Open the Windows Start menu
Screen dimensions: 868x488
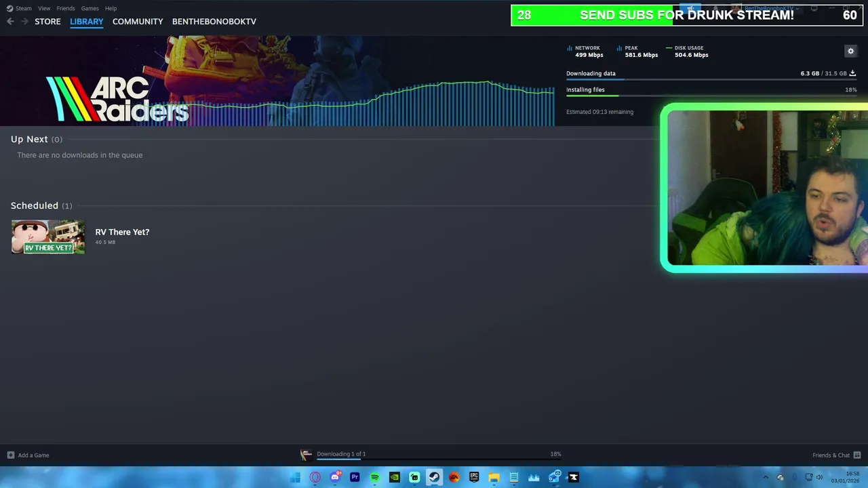295,477
